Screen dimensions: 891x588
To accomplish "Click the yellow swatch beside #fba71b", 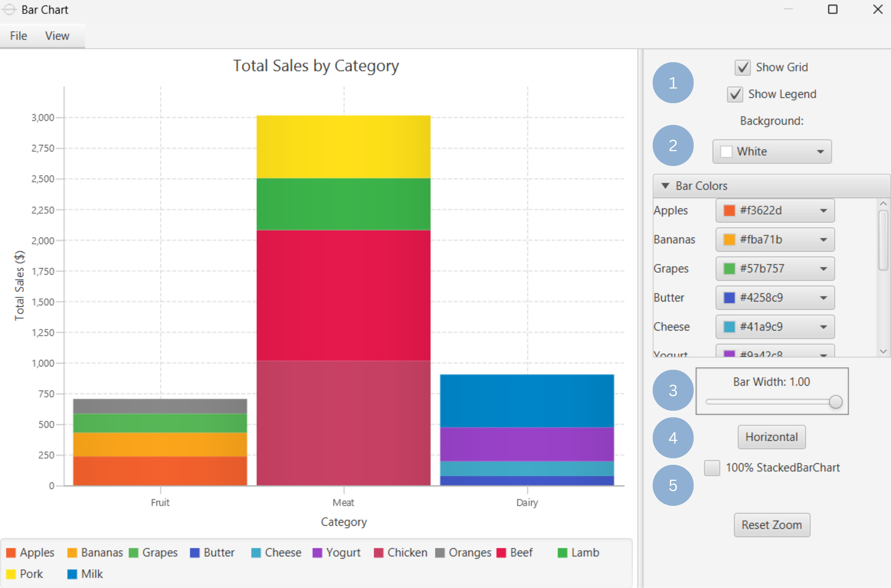I will 730,240.
